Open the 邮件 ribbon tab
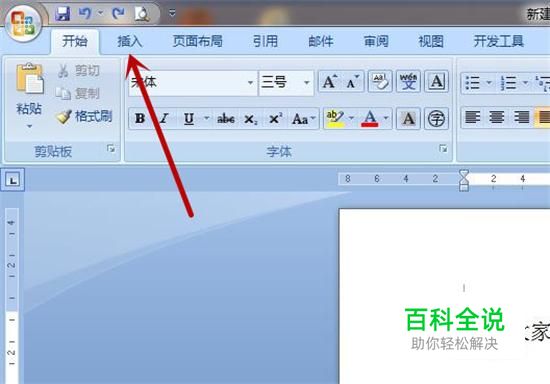Screen dimensions: 550x384 320,41
